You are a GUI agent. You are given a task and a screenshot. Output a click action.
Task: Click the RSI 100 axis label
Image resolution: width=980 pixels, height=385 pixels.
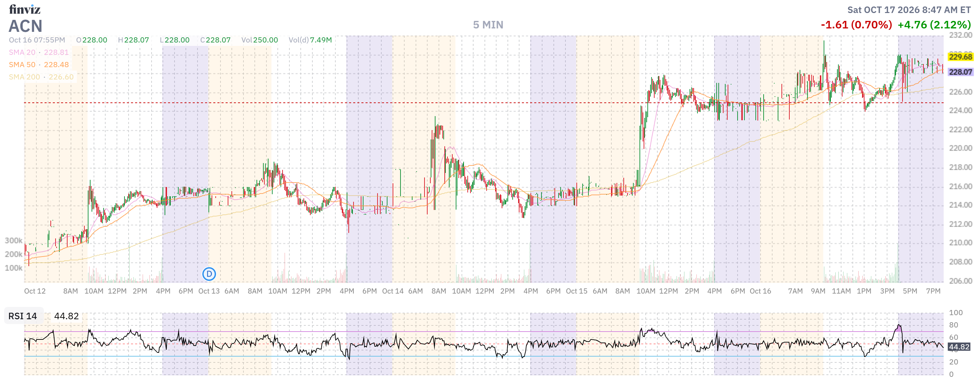click(x=956, y=312)
